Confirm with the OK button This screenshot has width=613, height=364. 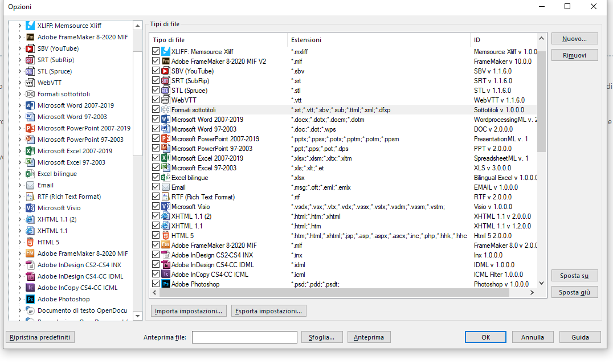click(x=485, y=337)
